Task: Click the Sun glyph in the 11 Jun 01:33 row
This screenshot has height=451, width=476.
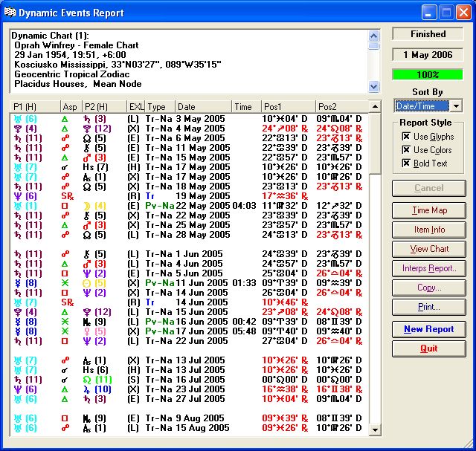Action: 88,283
